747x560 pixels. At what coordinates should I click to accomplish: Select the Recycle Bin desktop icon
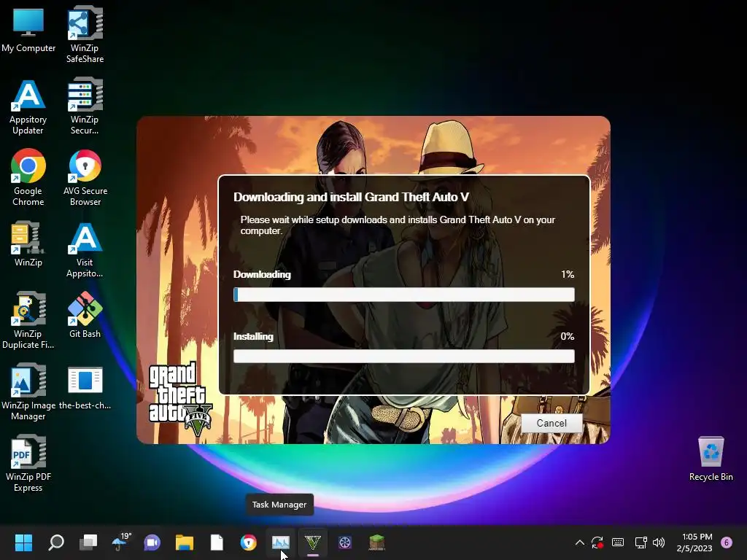(x=711, y=459)
